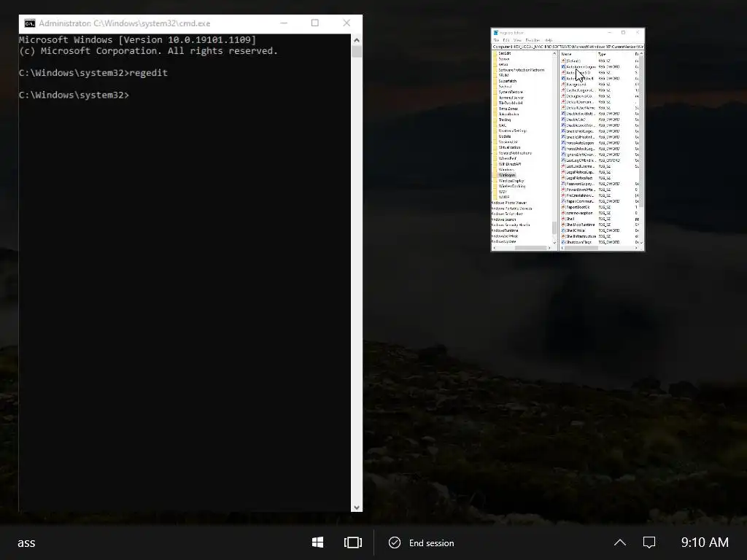747x560 pixels.
Task: Select the (Default) value icon
Action: pyautogui.click(x=563, y=61)
